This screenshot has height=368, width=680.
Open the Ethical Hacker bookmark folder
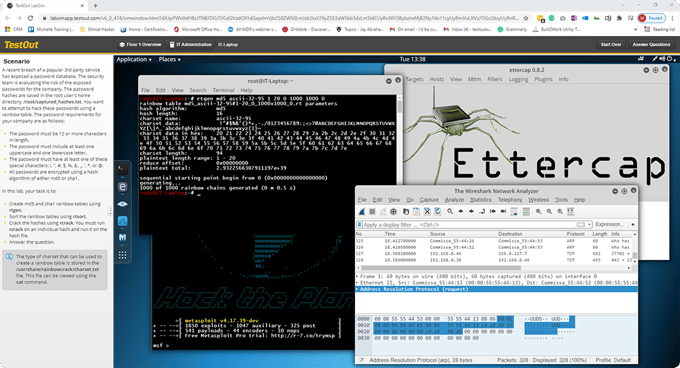pos(97,29)
